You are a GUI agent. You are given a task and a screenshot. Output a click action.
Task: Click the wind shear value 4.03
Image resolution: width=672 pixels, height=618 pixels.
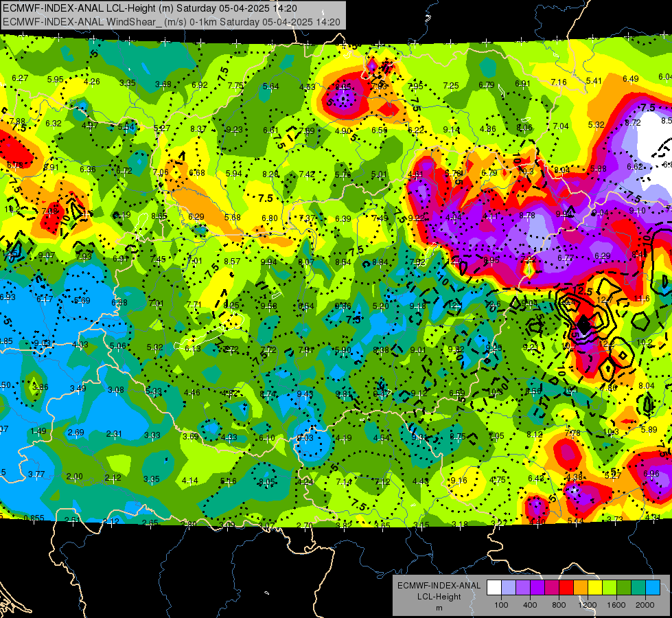click(x=80, y=345)
